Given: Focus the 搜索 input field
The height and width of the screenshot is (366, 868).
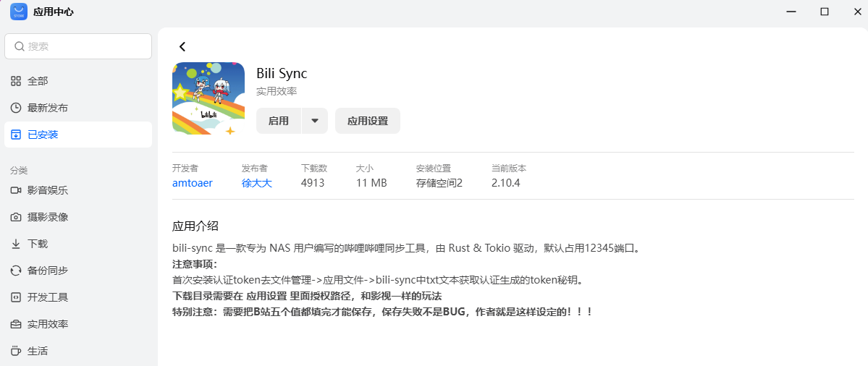Looking at the screenshot, I should click(78, 46).
